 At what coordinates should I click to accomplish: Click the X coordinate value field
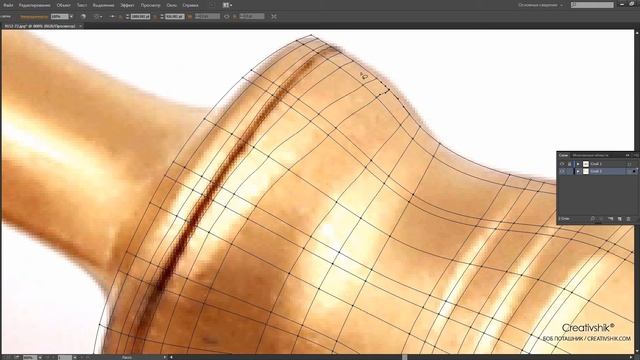tap(140, 16)
